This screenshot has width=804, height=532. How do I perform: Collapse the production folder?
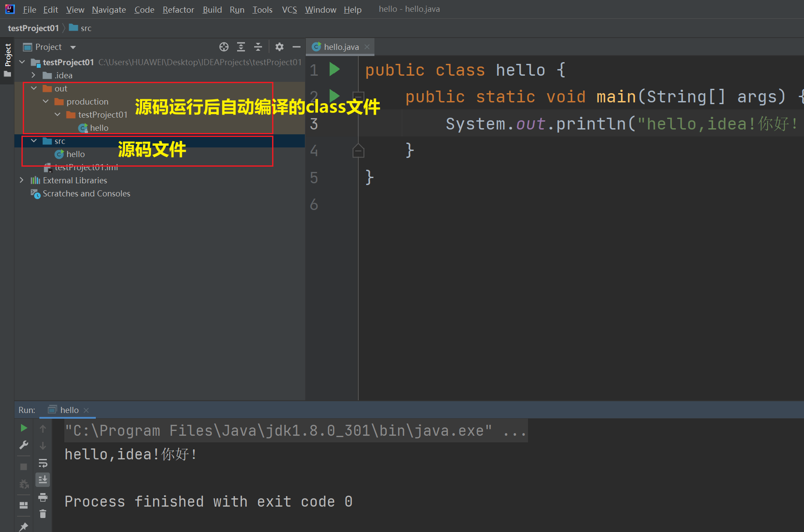[45, 101]
